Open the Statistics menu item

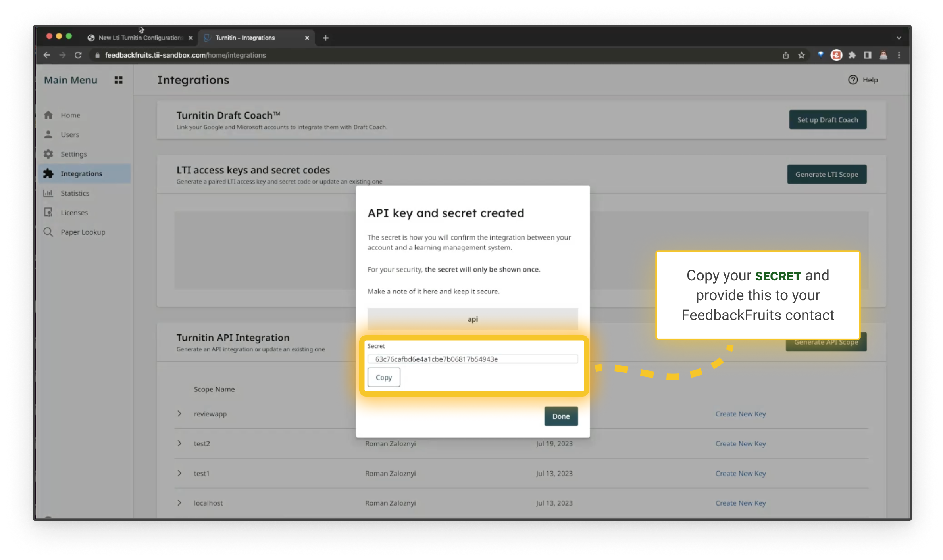(85, 193)
